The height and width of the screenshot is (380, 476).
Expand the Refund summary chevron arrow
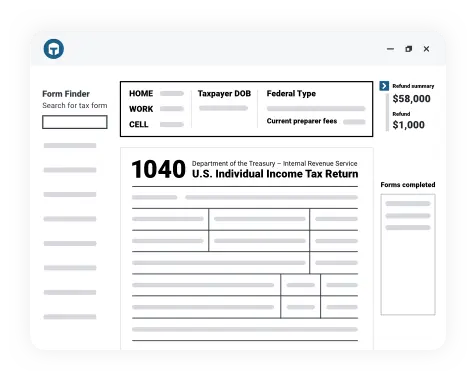(x=384, y=86)
